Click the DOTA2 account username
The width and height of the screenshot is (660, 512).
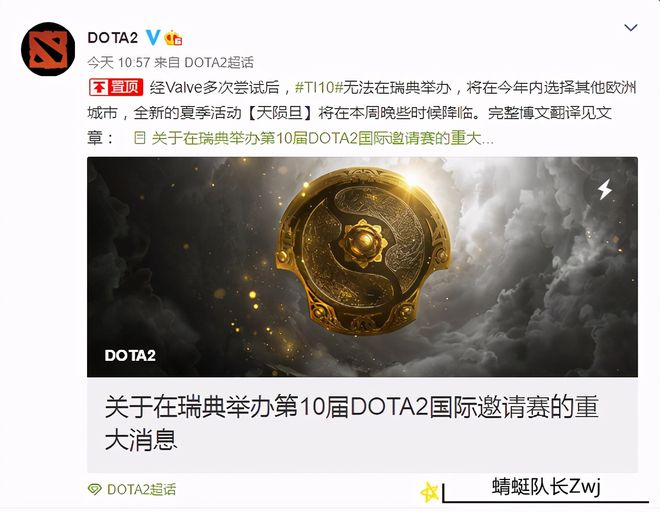point(112,38)
